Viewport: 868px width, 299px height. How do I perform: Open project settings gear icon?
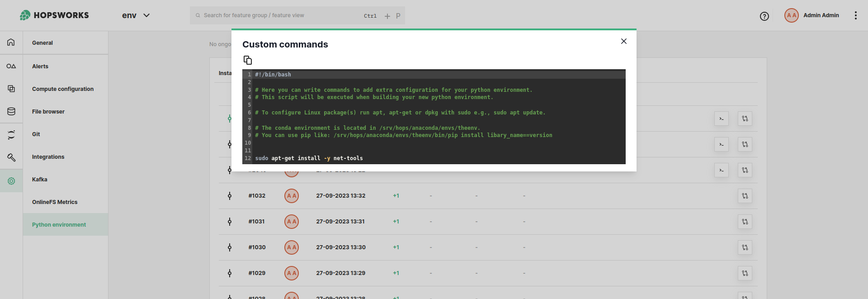[11, 181]
